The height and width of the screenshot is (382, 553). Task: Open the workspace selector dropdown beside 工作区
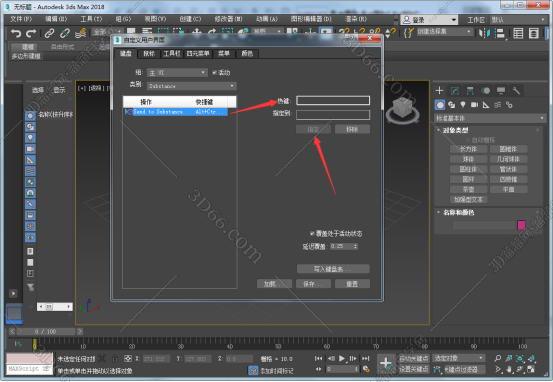(518, 20)
